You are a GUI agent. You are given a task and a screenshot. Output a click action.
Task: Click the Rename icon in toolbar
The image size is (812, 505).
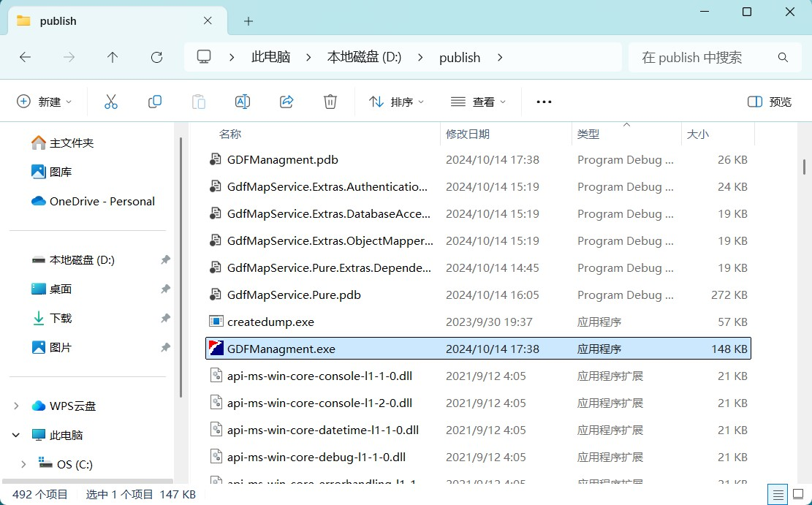(x=243, y=102)
